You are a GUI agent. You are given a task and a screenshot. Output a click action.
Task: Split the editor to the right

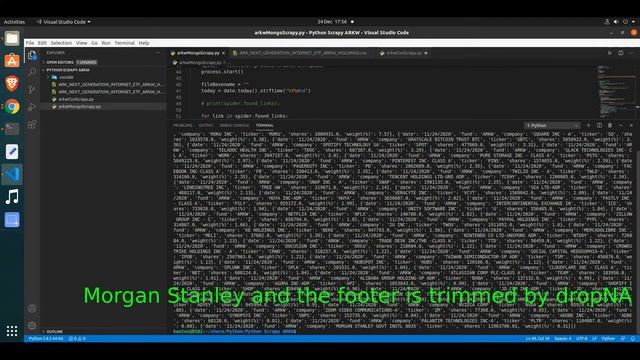click(620, 53)
